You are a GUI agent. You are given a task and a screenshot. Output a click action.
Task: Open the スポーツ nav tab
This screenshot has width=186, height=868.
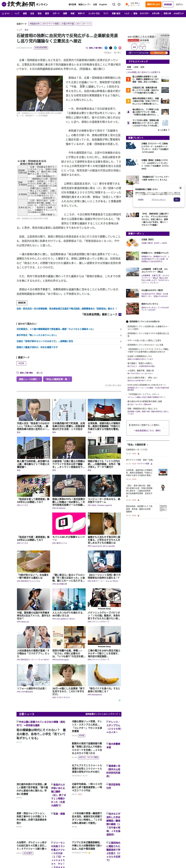click(56, 13)
